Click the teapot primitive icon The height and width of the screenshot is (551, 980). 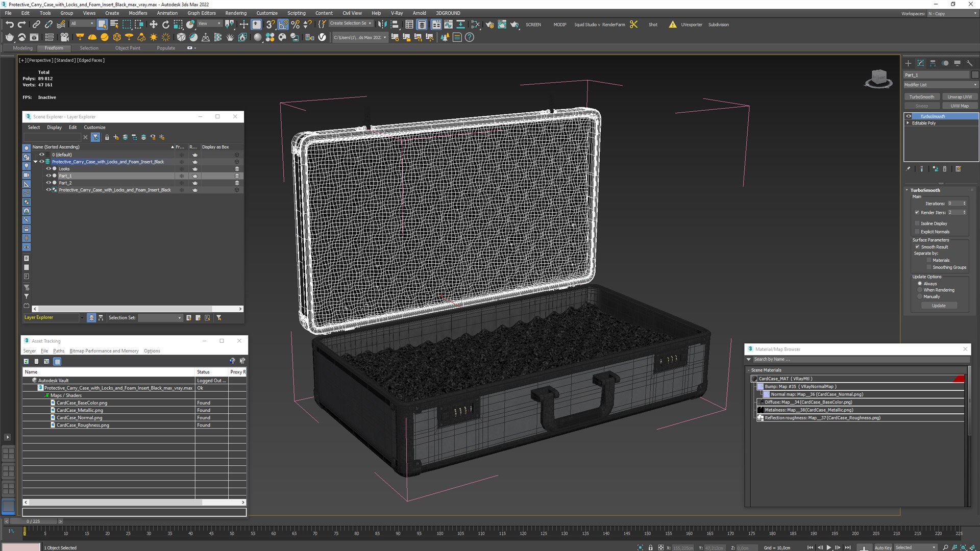[x=9, y=37]
